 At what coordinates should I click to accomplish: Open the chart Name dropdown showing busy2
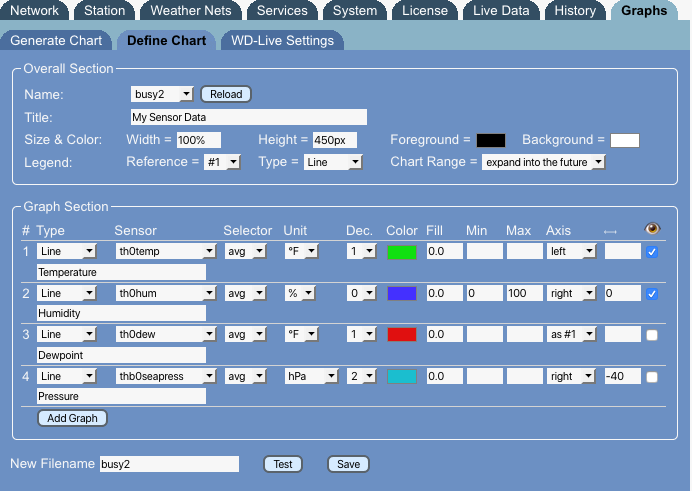[162, 94]
